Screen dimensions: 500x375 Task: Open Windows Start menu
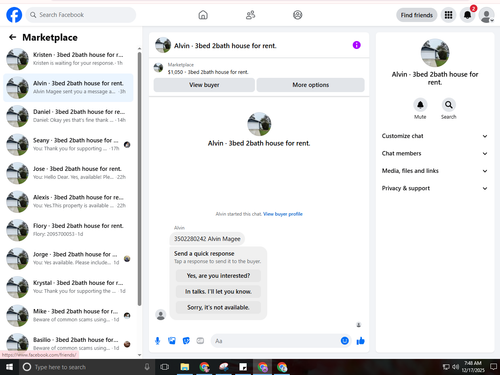pyautogui.click(x=9, y=367)
